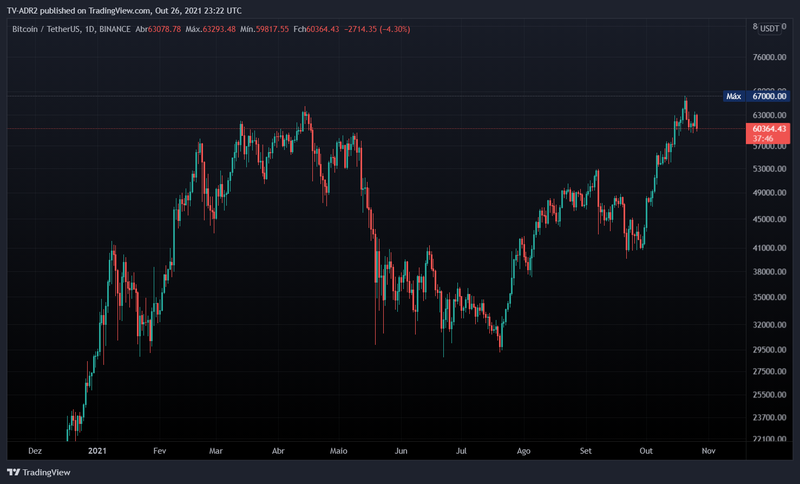
Task: Click the 38000.00 price axis label
Action: pyautogui.click(x=769, y=272)
